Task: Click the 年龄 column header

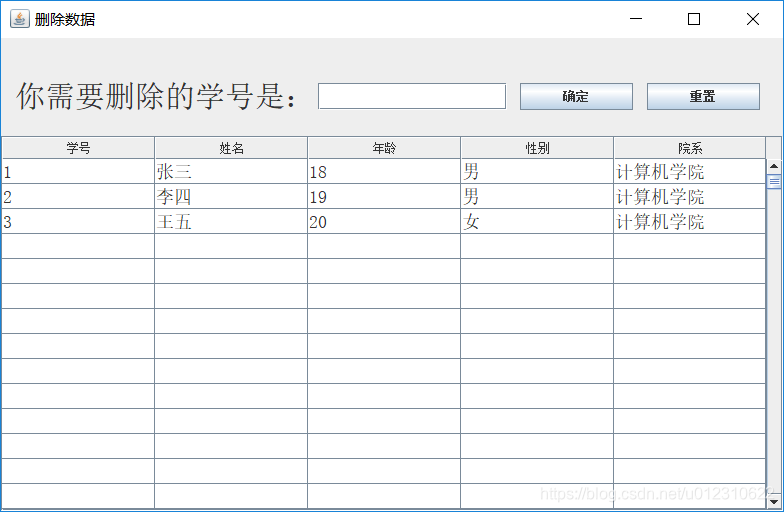Action: (384, 148)
